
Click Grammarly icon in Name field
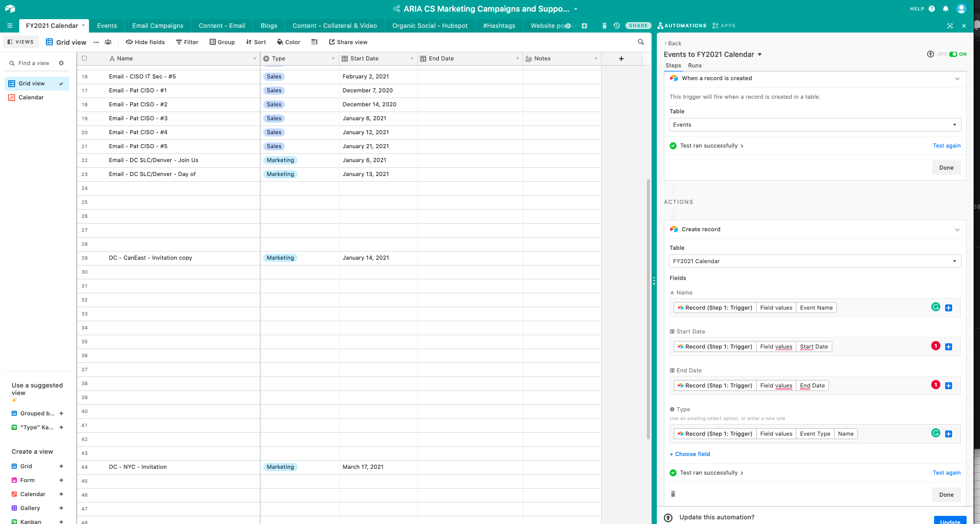pos(936,307)
